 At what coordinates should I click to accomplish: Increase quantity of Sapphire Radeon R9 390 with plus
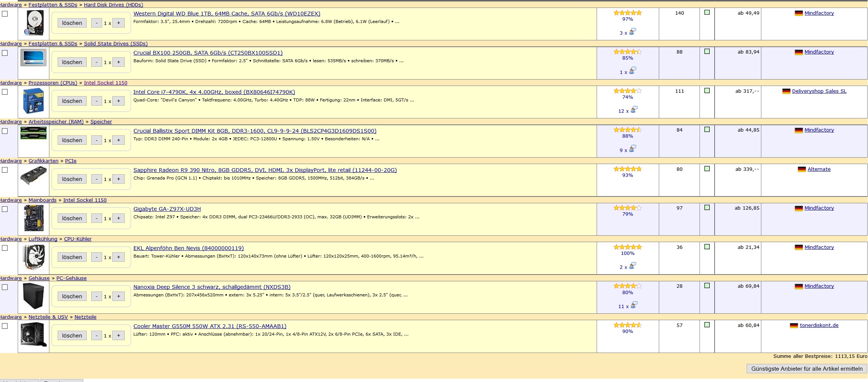point(118,179)
